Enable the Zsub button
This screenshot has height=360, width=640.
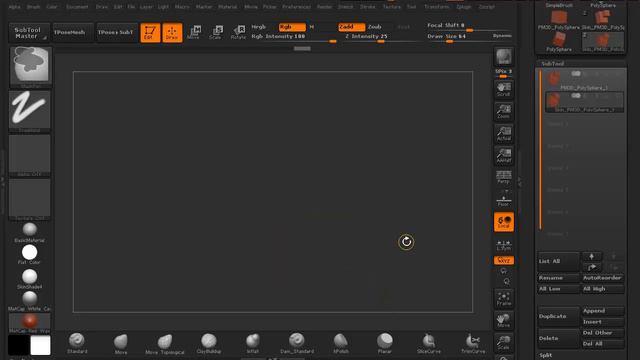point(375,27)
